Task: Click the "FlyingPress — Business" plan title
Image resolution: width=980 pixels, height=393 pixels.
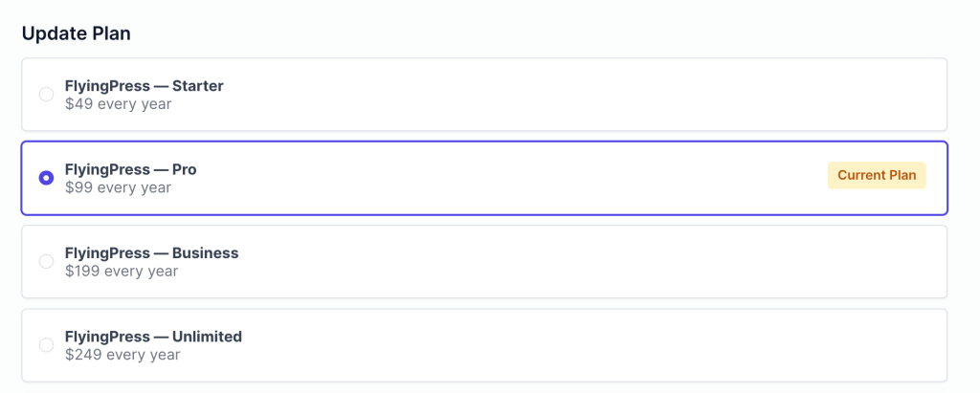Action: coord(151,253)
